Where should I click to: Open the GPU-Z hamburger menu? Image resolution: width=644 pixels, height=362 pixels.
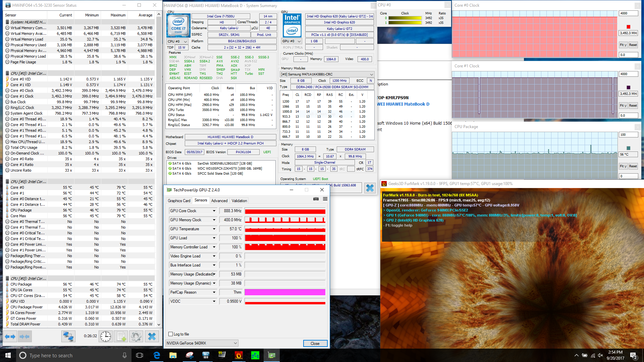coord(325,199)
